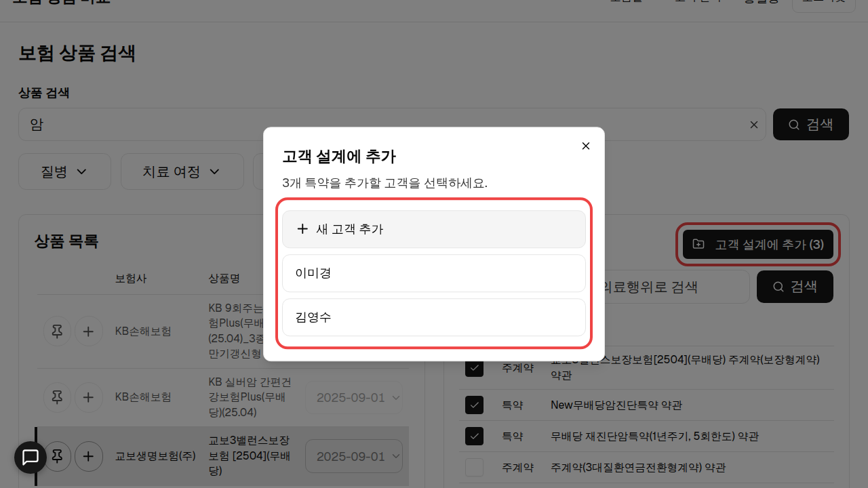Screen dimensions: 868x488
Task: Pin the 교보생명보험(주) product row
Action: coord(58,456)
